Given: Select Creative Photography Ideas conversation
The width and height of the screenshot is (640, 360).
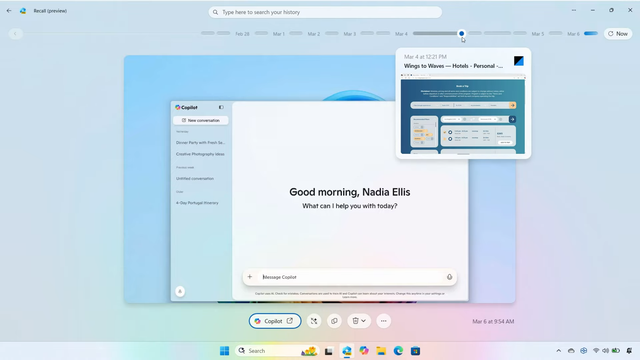Looking at the screenshot, I should tap(200, 154).
